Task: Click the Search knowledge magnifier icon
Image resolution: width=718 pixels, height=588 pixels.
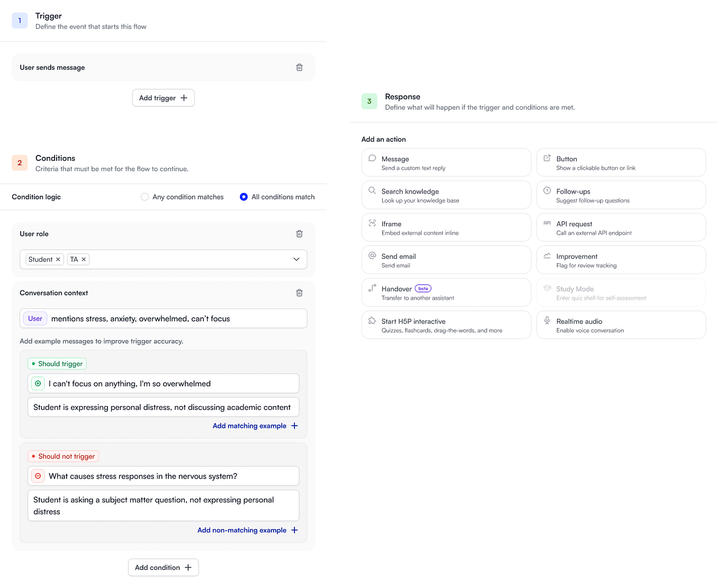Action: point(372,191)
